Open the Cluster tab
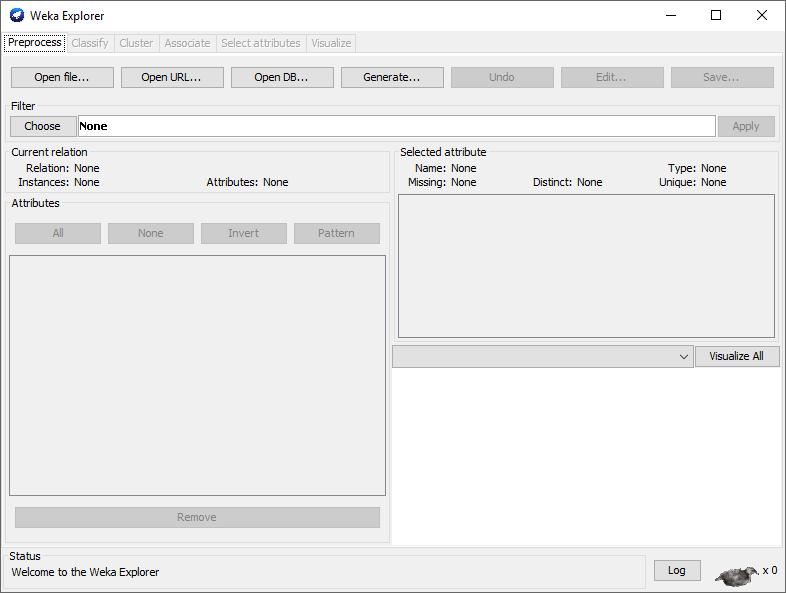 pos(136,43)
